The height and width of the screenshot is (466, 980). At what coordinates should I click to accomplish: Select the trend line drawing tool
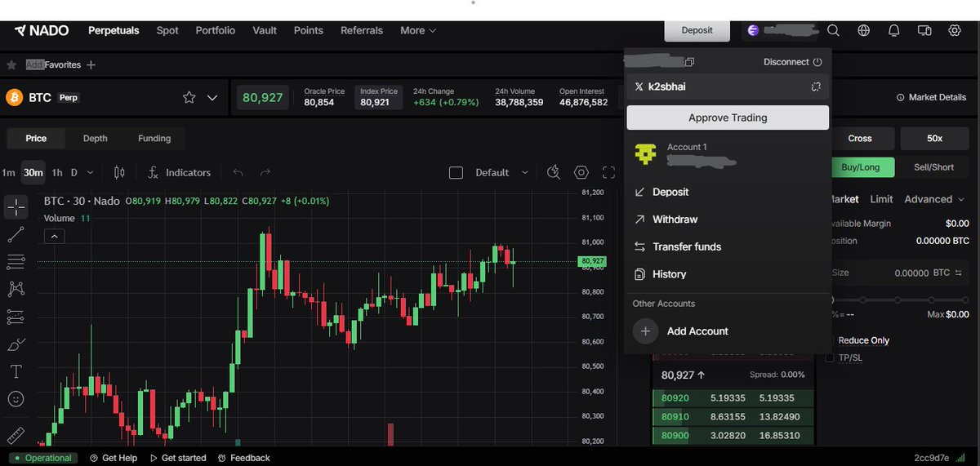[x=16, y=235]
